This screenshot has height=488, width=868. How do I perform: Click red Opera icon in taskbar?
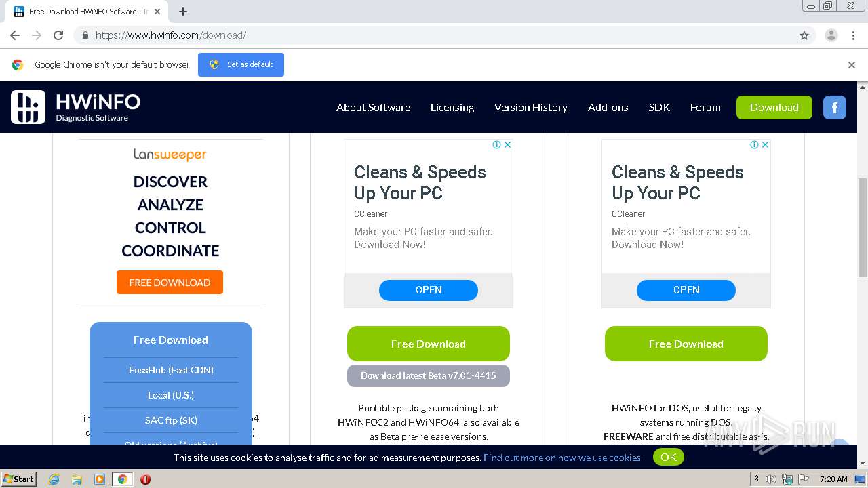click(x=145, y=479)
